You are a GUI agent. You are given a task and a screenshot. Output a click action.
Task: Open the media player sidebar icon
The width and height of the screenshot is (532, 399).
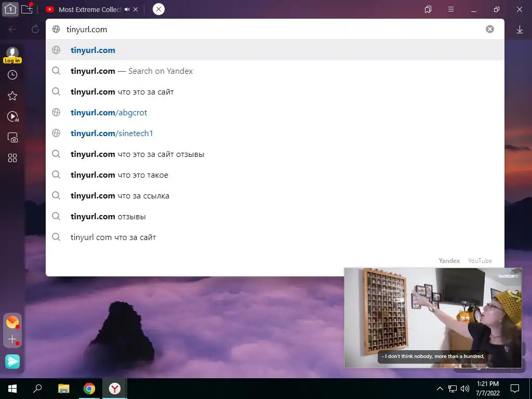coord(13,117)
